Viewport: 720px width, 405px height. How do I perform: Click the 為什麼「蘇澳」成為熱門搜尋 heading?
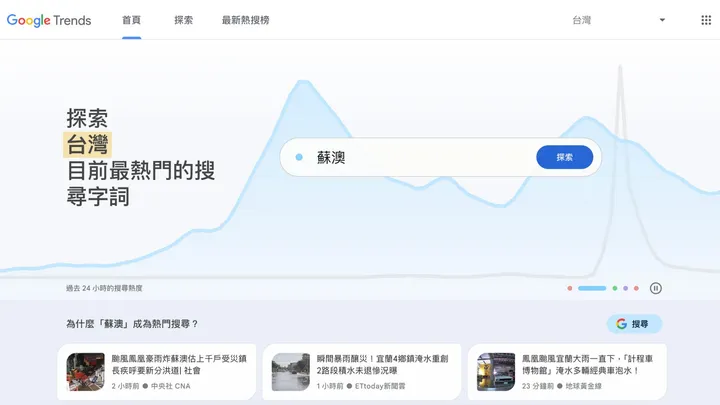[x=132, y=324]
